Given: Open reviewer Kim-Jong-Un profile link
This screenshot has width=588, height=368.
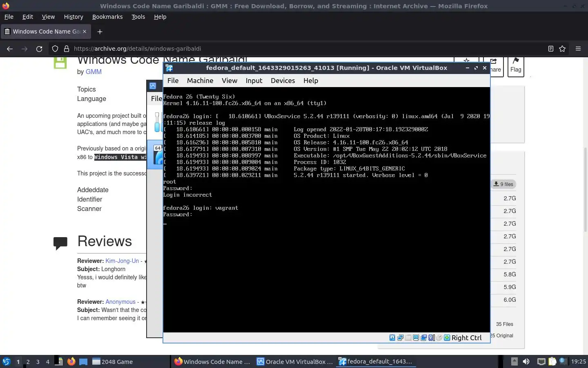Looking at the screenshot, I should [x=122, y=261].
